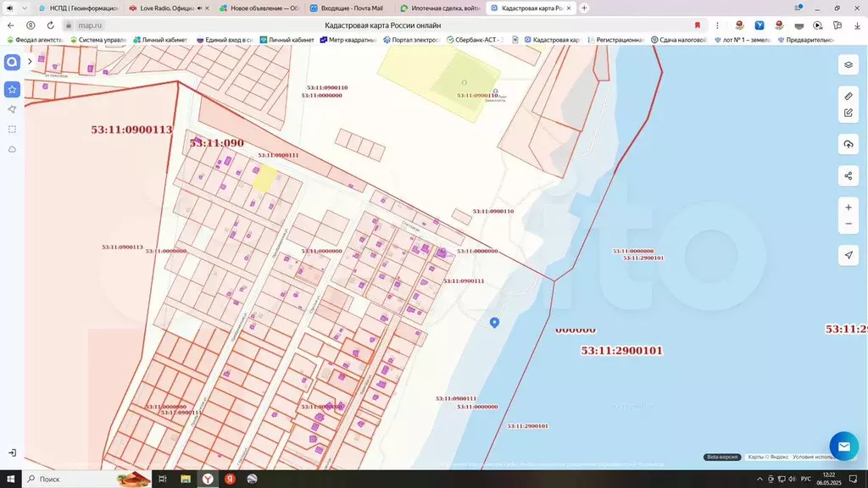Open the Условия использования link
Screen dimensions: 868x488
pos(813,457)
